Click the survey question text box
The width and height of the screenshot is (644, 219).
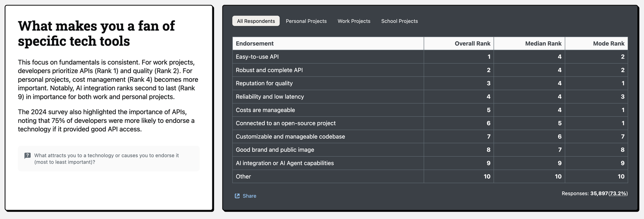[108, 159]
